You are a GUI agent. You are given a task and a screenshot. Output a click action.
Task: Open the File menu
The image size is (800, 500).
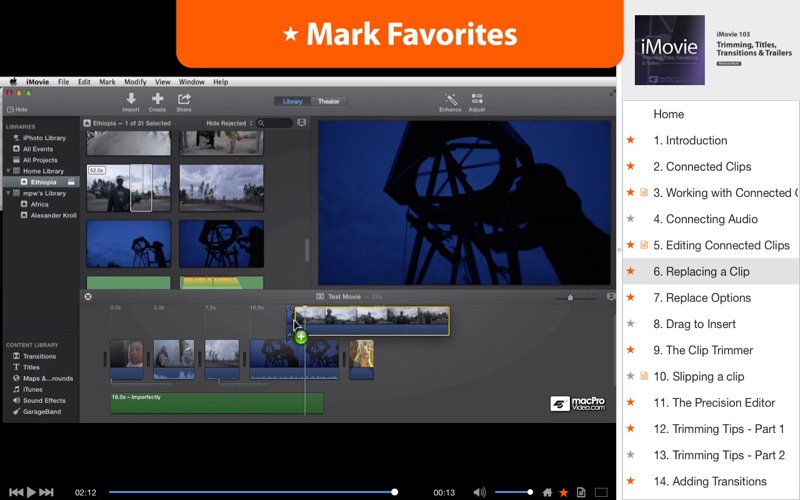pyautogui.click(x=63, y=82)
